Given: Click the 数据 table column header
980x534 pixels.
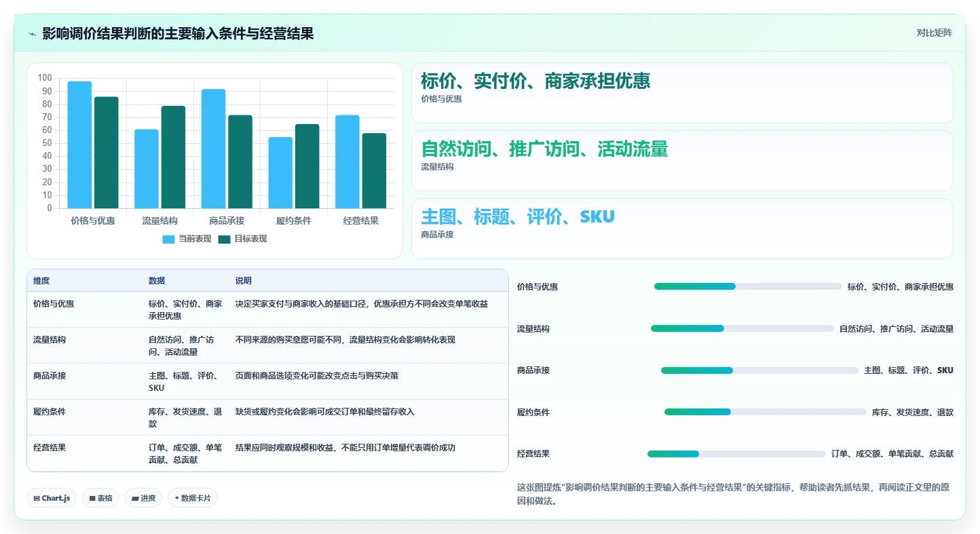Looking at the screenshot, I should (157, 281).
